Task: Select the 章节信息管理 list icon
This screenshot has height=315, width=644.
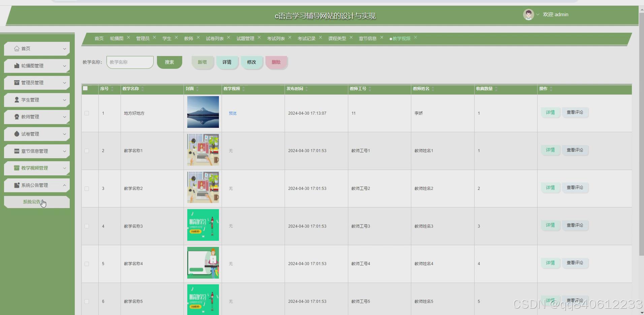Action: [16, 151]
